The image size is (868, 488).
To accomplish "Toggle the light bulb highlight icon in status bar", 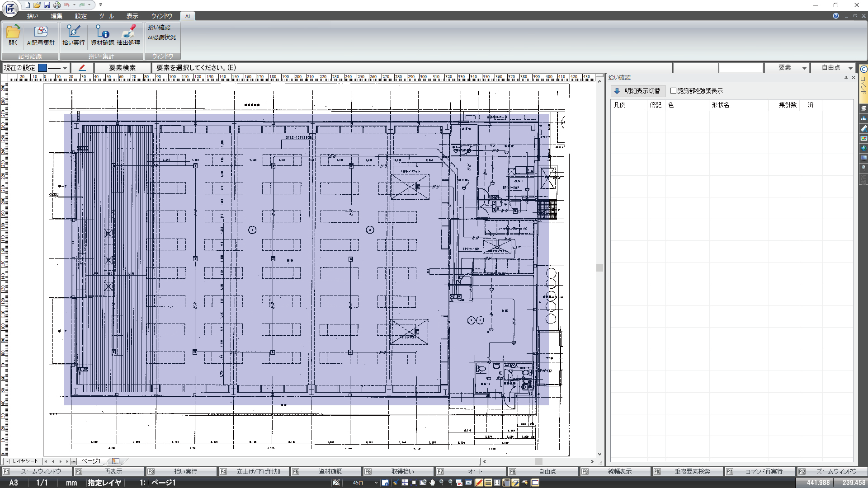I will pos(525,483).
